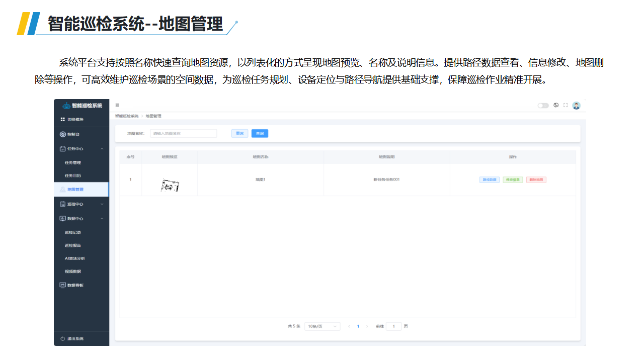Screen dimensions: 644x362
Task: Click 切换模块 label in the sidebar
Action: click(x=75, y=119)
